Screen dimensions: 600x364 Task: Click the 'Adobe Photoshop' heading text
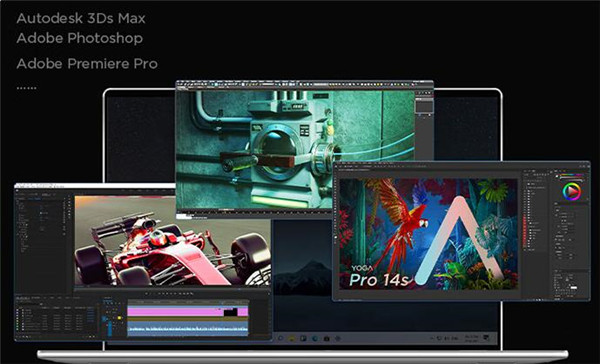[x=80, y=38]
